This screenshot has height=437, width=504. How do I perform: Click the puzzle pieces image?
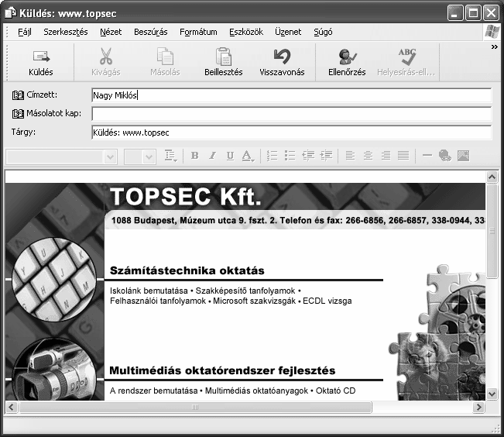point(437,332)
